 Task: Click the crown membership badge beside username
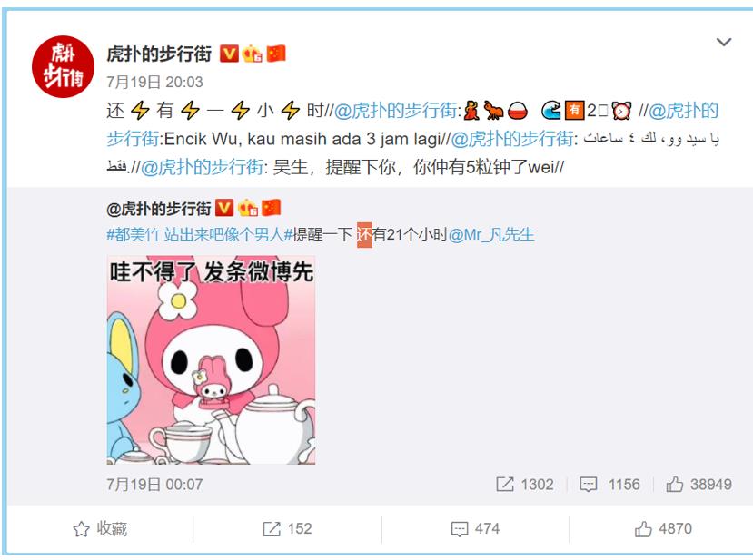pos(253,54)
